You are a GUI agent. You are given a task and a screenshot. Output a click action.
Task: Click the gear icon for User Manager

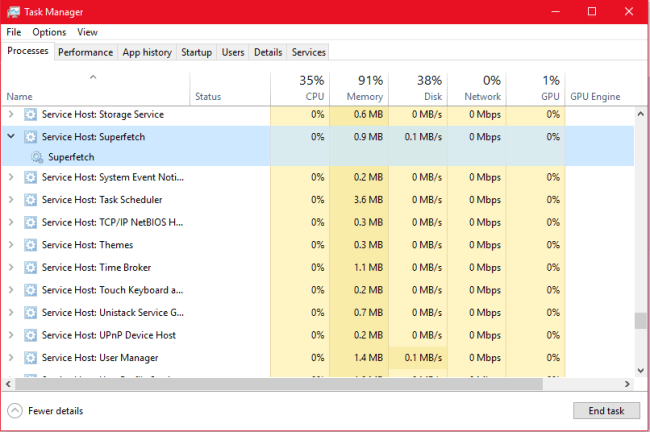(30, 358)
